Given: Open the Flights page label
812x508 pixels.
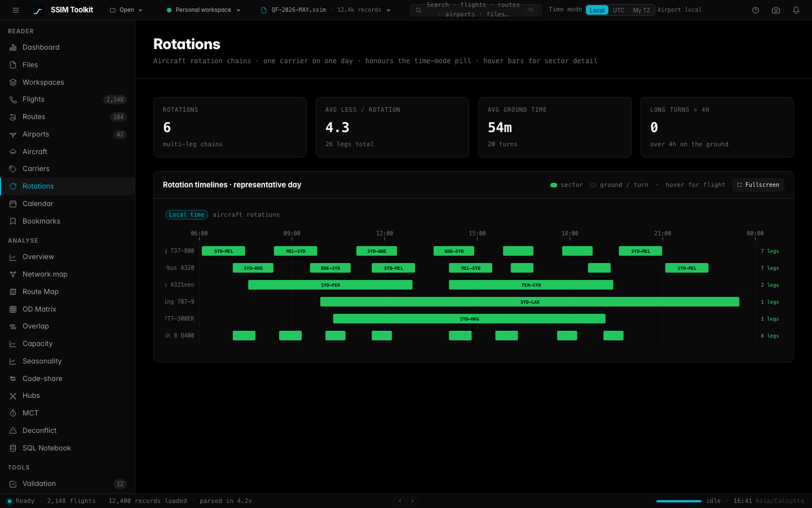Looking at the screenshot, I should tap(33, 99).
